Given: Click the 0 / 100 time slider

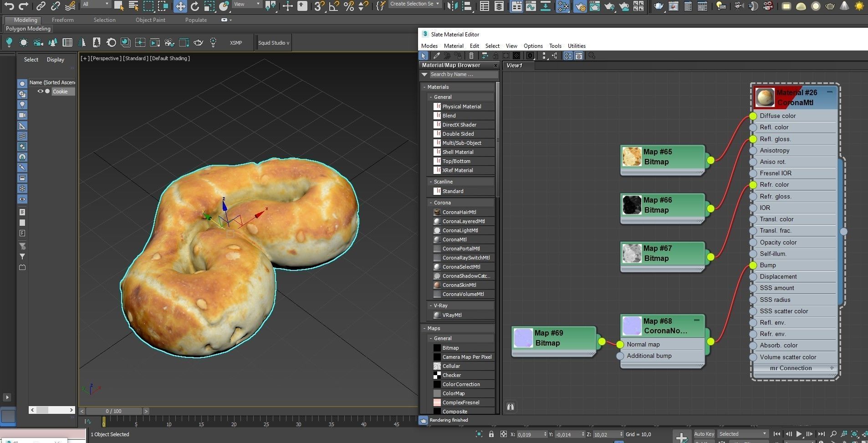Looking at the screenshot, I should pos(113,411).
